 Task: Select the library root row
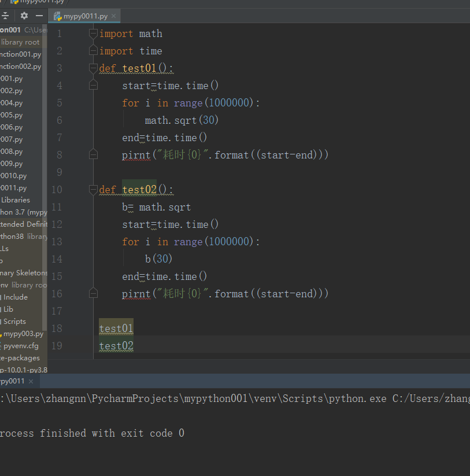[x=20, y=42]
